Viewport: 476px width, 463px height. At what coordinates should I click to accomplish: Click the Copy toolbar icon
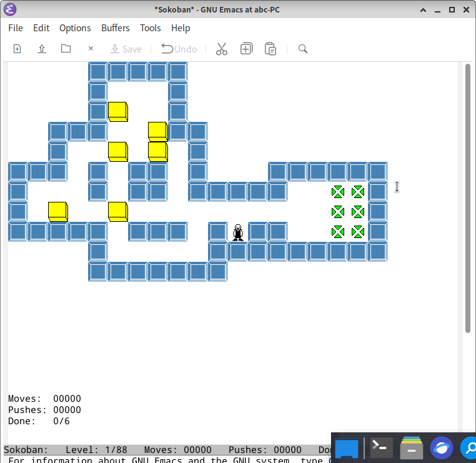tap(246, 49)
